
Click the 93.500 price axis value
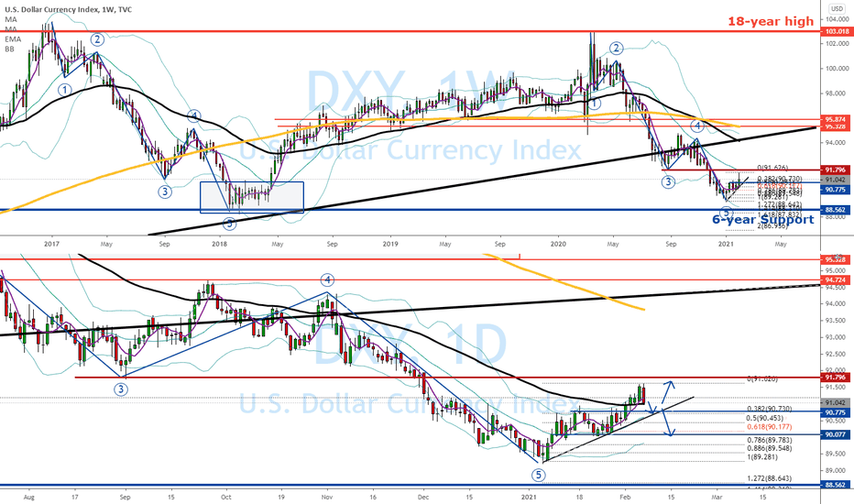[x=838, y=321]
